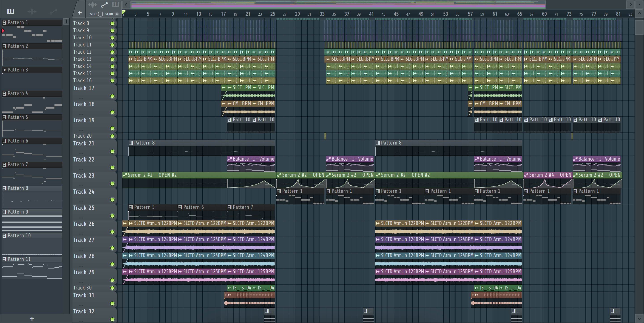Select the Track 25 header label
This screenshot has height=323, width=644.
tap(84, 208)
